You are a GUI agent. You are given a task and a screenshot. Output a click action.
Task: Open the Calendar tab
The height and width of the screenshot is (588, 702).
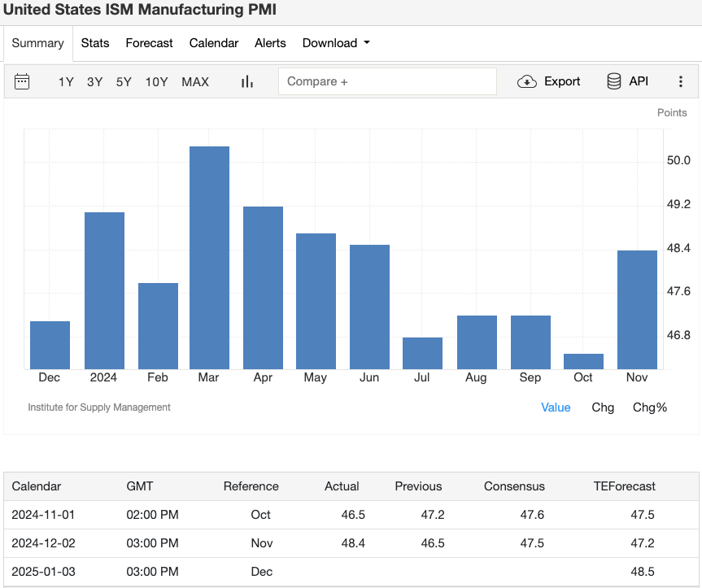tap(213, 43)
